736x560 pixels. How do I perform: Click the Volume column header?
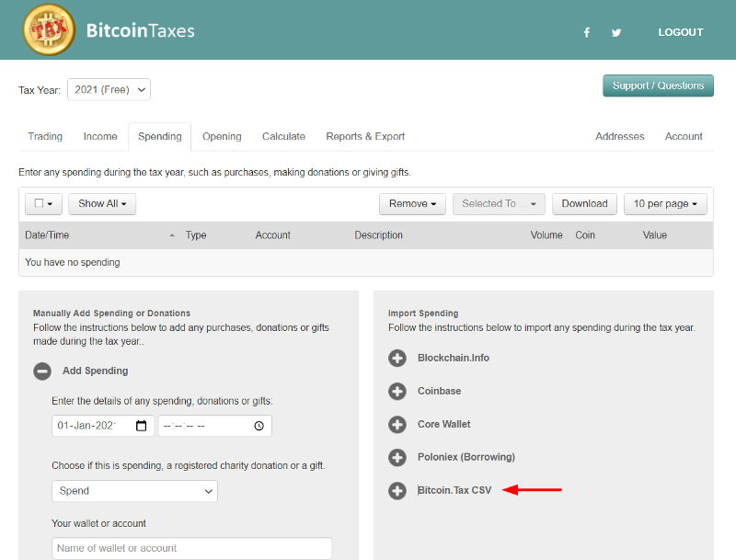pyautogui.click(x=546, y=235)
